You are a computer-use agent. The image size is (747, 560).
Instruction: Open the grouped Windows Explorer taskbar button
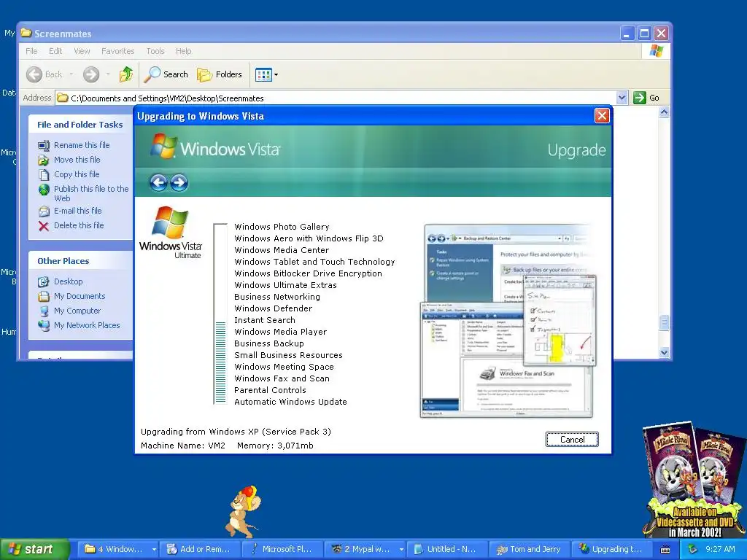(x=117, y=549)
